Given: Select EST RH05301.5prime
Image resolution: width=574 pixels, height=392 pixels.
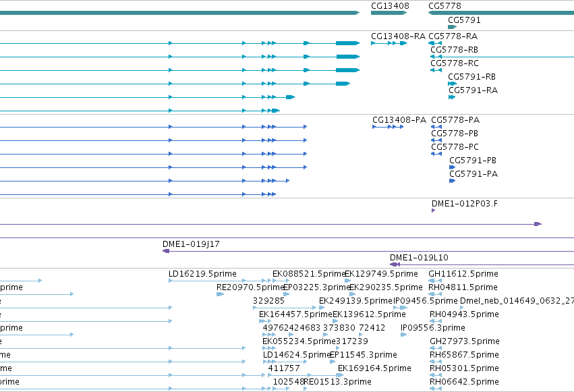Looking at the screenshot, I should (436, 375).
